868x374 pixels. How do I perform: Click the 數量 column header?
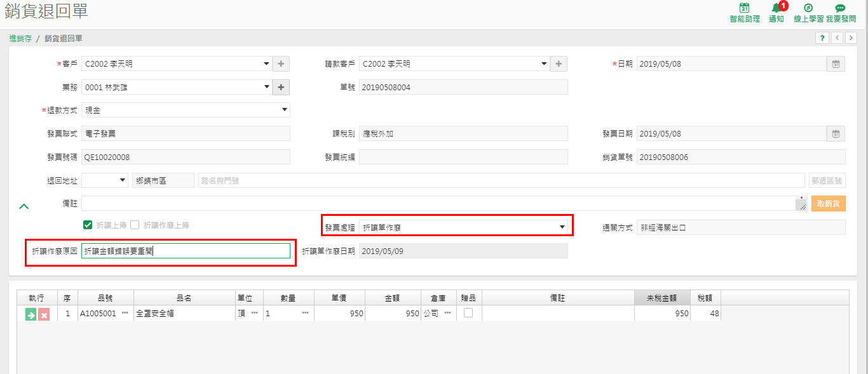288,298
